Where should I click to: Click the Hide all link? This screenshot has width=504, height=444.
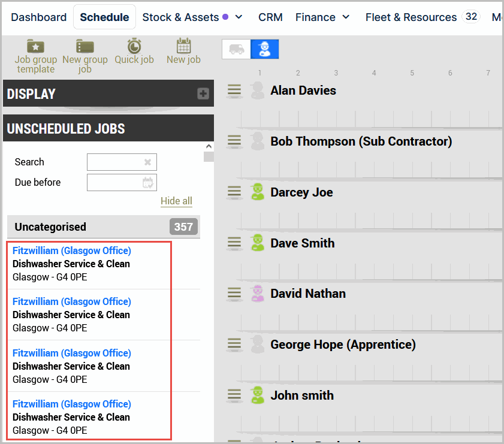click(176, 201)
